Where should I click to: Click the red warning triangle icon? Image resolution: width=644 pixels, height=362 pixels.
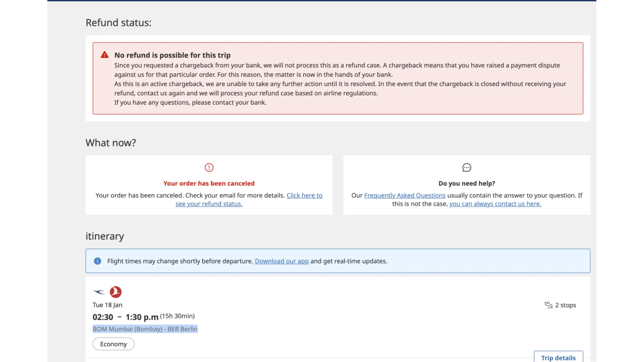coord(105,55)
